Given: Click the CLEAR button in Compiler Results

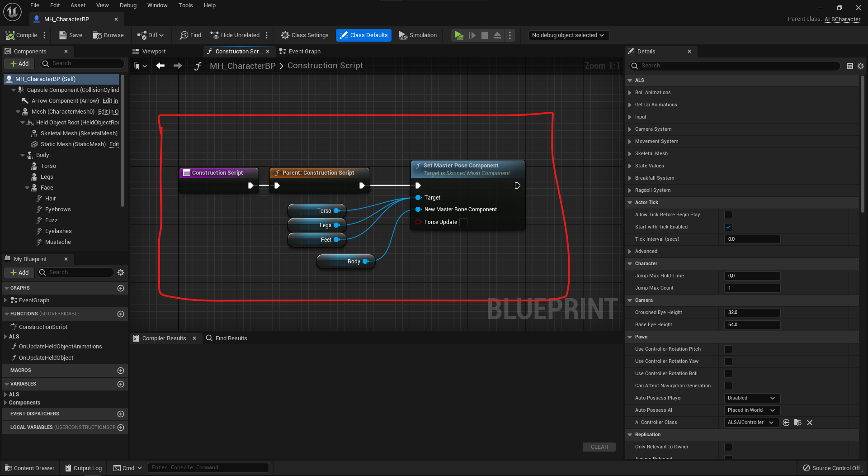Looking at the screenshot, I should [x=599, y=447].
